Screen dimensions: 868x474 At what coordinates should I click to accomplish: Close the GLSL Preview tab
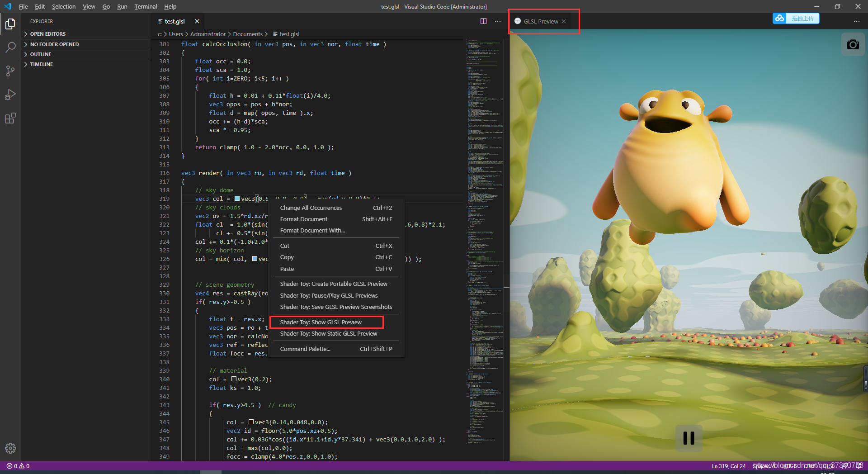click(x=564, y=21)
